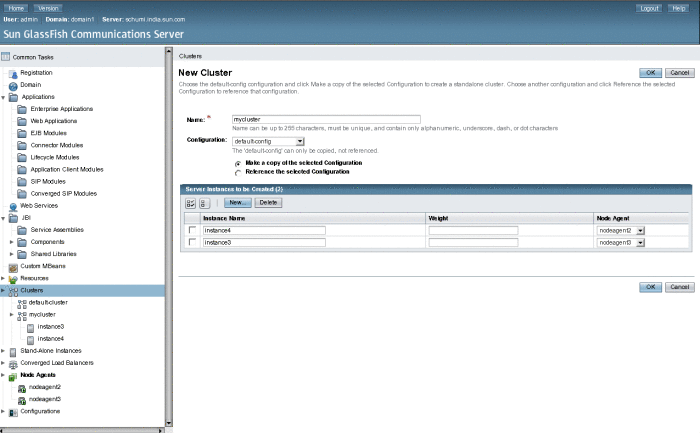Click the Custom MBeans icon
Viewport: 700px width, 433px height.
coord(13,267)
